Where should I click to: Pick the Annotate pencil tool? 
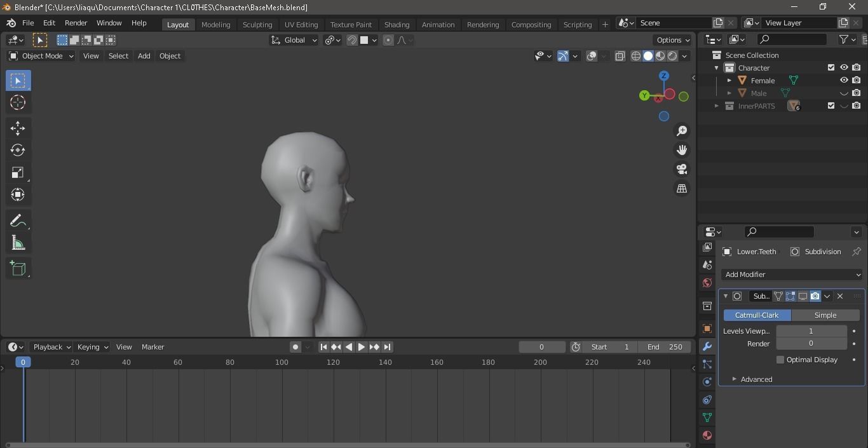click(x=18, y=221)
